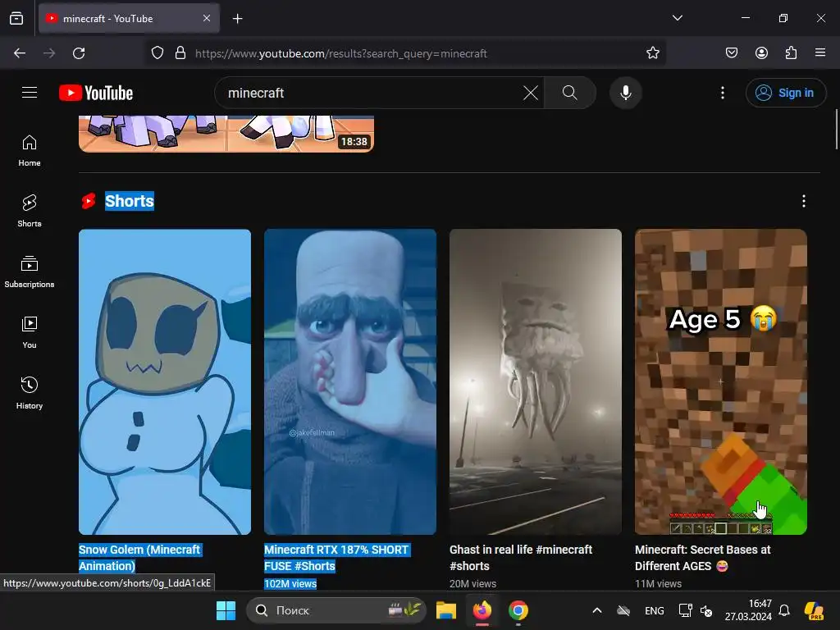
Task: Click title Snow Golem (Minecraft Animation)
Action: pos(139,558)
